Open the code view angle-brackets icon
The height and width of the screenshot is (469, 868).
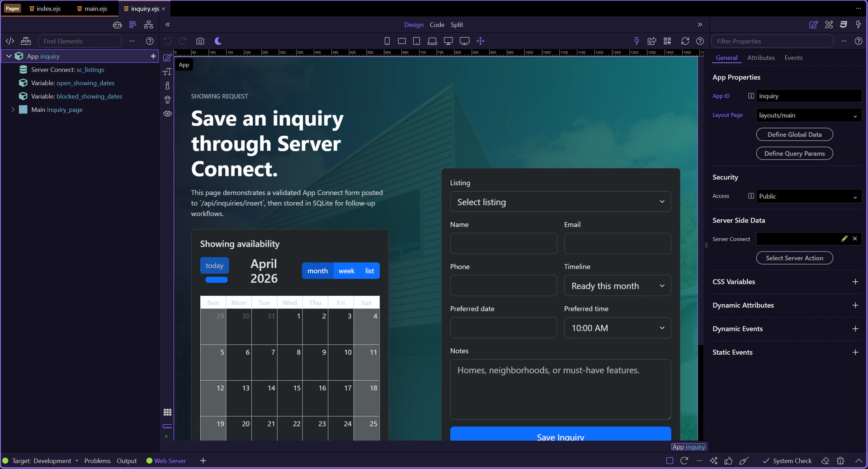(10, 41)
